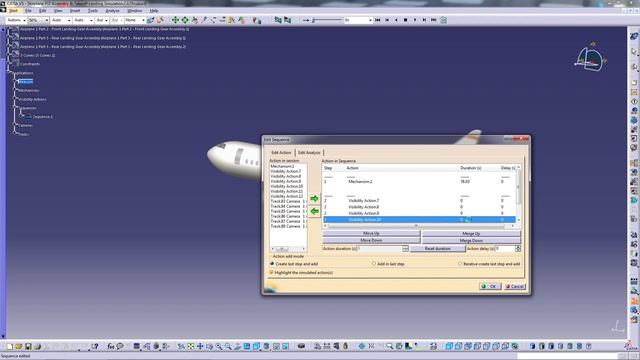The width and height of the screenshot is (640, 360).
Task: Adjust the simulation position slider in top toolbar
Action: pyautogui.click(x=327, y=20)
